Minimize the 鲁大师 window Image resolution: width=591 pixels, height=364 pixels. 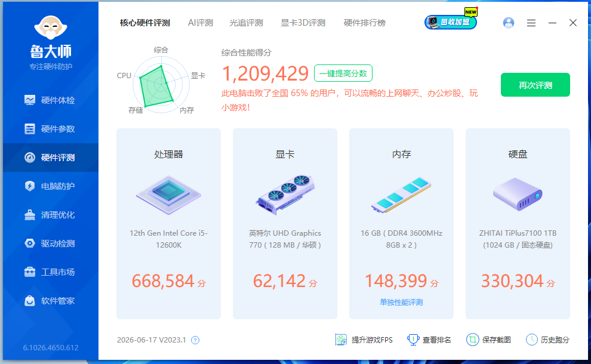tap(552, 23)
